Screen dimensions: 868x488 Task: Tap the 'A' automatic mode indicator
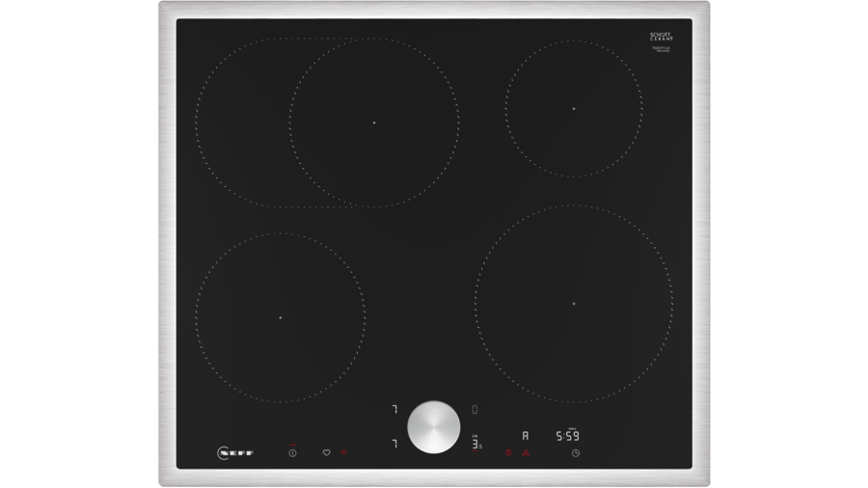click(525, 435)
